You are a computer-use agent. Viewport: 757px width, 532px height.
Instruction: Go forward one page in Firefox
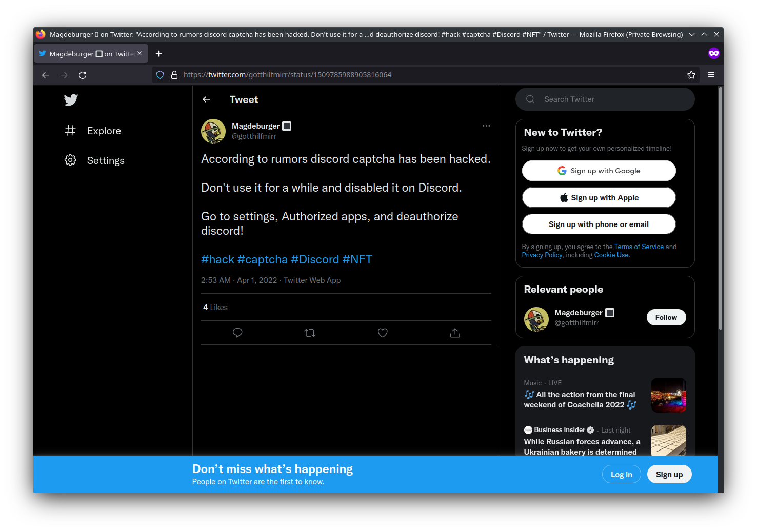point(64,75)
